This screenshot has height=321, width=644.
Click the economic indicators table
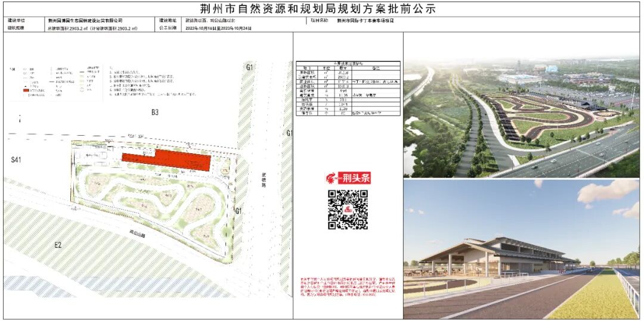point(348,88)
